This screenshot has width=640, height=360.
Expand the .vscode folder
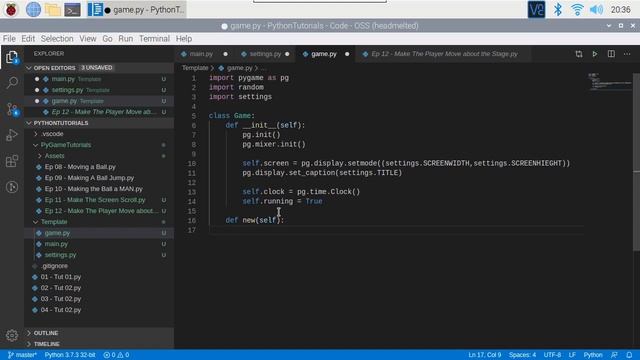[99, 134]
